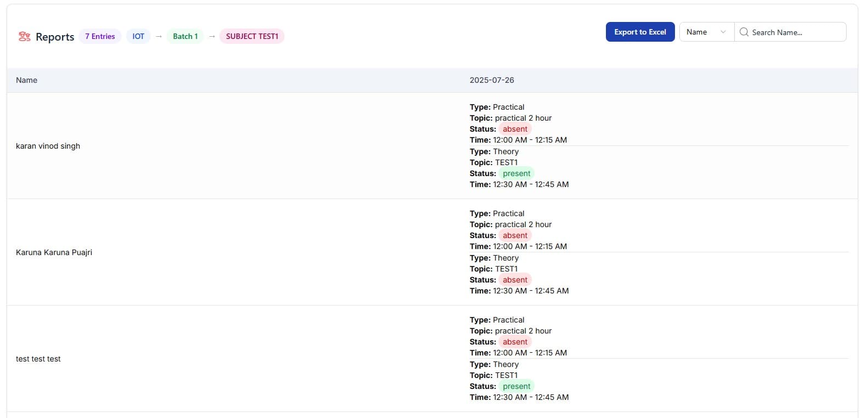Click the 2025-07-26 date column header

[492, 80]
